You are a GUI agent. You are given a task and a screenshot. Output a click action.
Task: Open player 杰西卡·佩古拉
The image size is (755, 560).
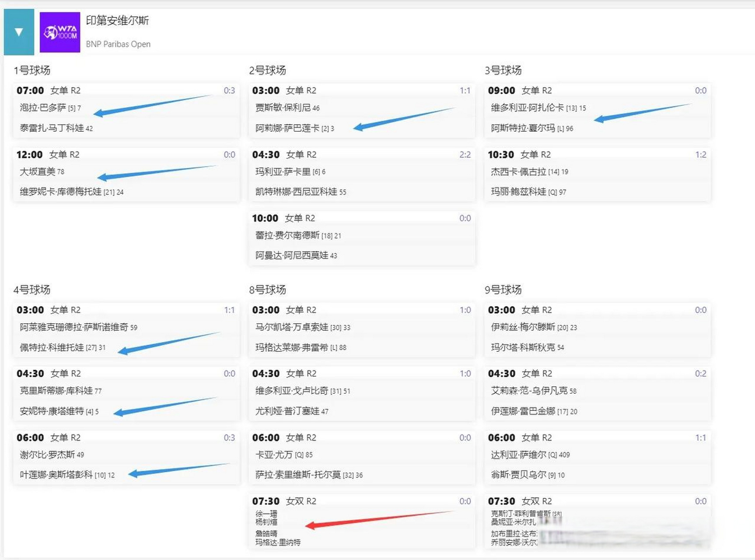(x=519, y=171)
